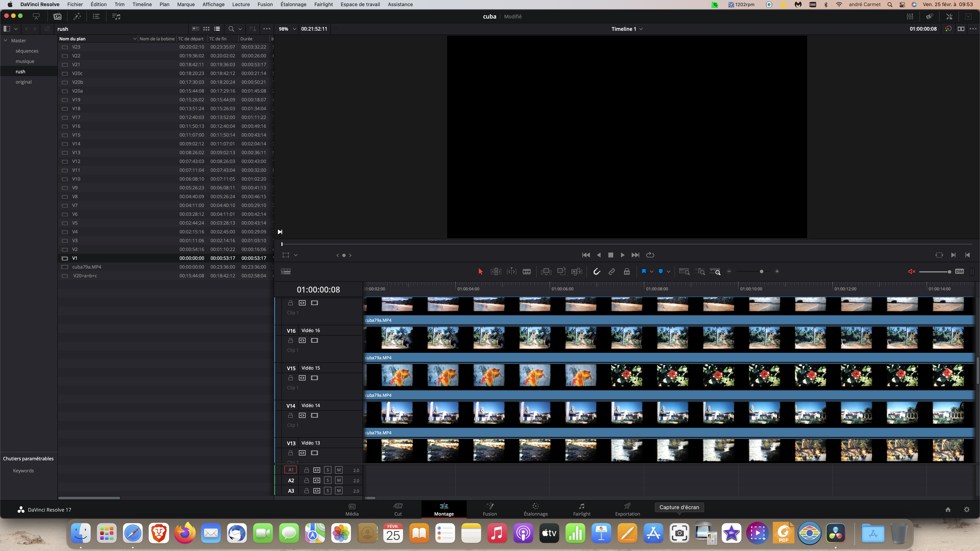Image resolution: width=980 pixels, height=551 pixels.
Task: Disable the V15 video track
Action: [x=314, y=378]
